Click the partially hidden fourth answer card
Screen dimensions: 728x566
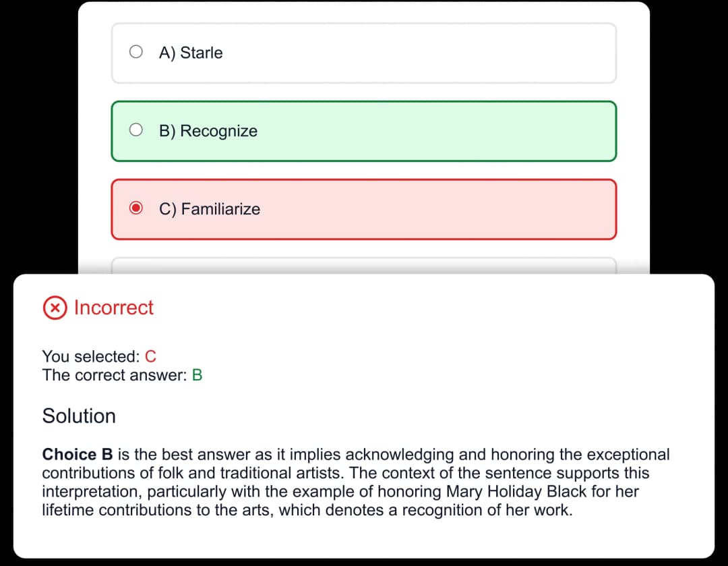pos(364,265)
